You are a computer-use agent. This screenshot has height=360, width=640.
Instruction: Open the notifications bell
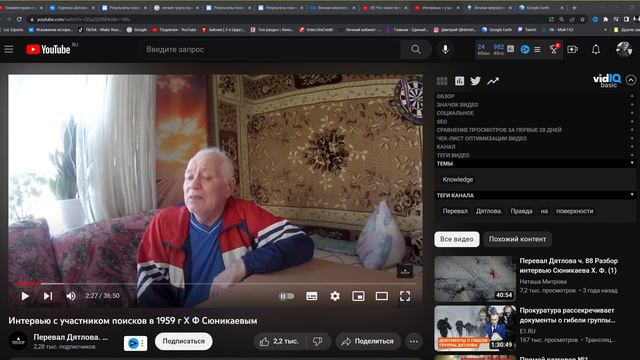(x=596, y=49)
